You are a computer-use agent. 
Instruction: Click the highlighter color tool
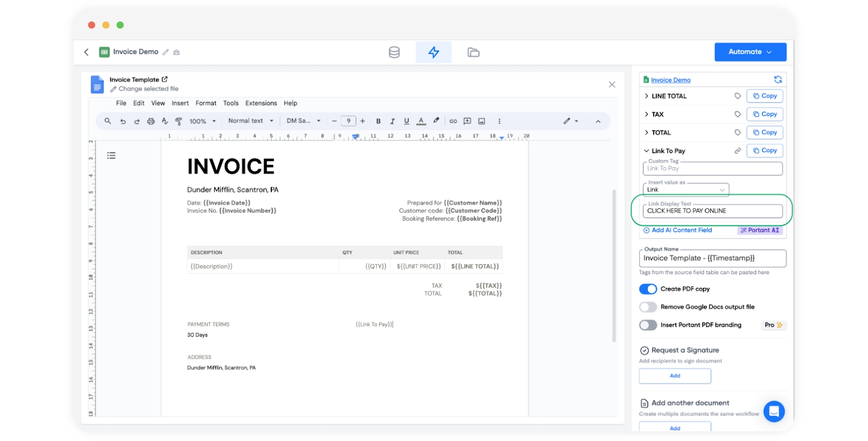[436, 121]
